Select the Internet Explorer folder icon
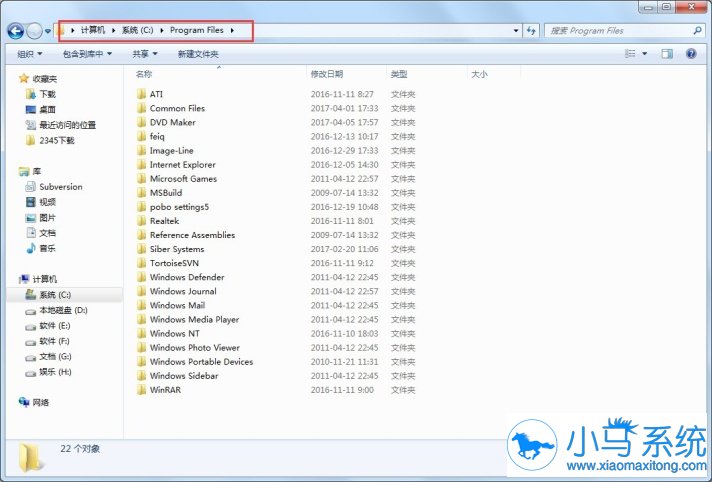This screenshot has width=712, height=482. click(x=142, y=164)
